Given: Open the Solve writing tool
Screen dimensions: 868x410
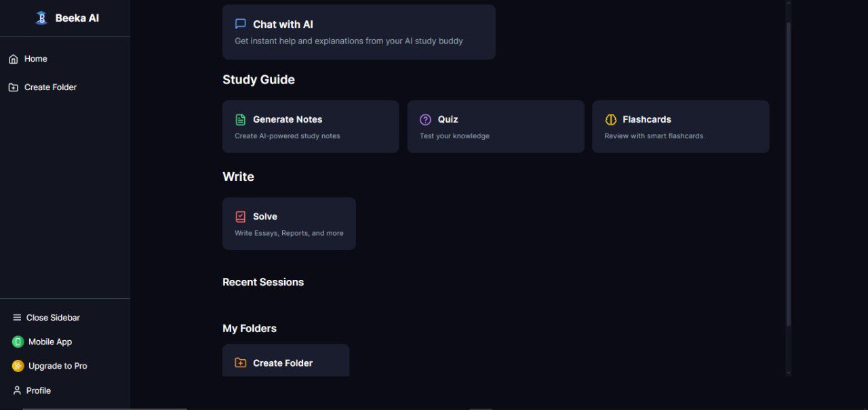Looking at the screenshot, I should coord(289,224).
